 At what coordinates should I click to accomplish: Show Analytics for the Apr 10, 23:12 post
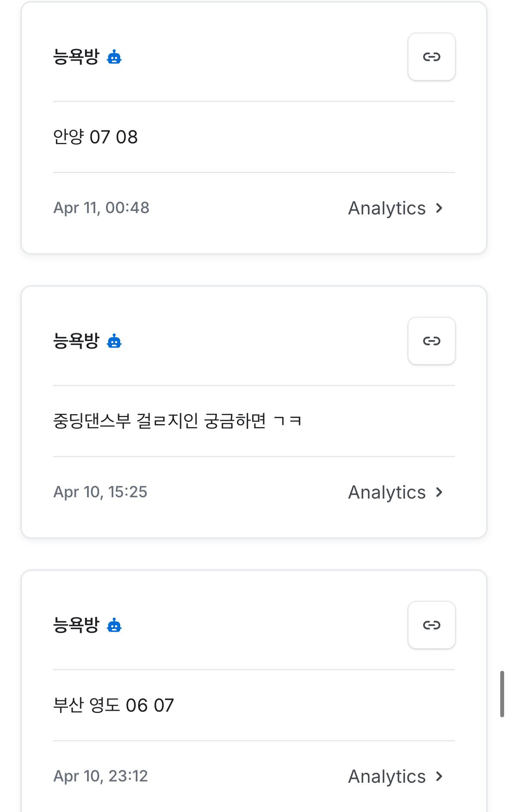pyautogui.click(x=386, y=777)
